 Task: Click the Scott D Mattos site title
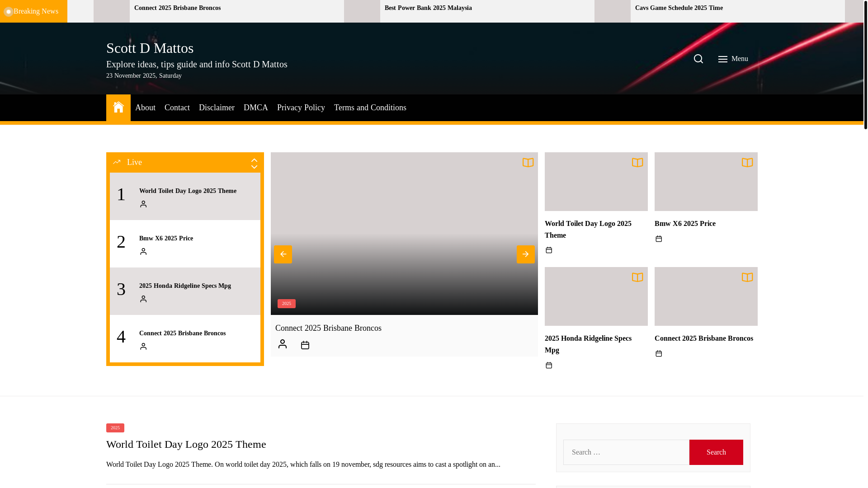[x=150, y=48]
